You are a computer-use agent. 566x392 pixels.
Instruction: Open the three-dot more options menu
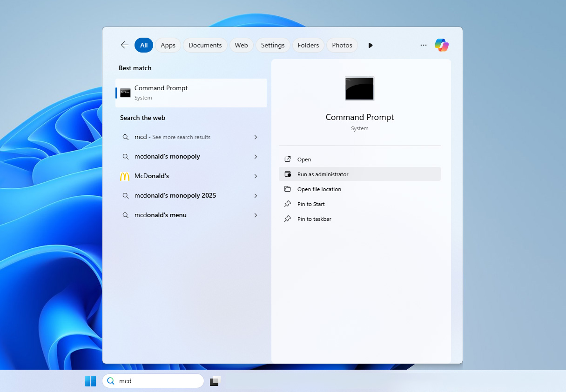[423, 45]
